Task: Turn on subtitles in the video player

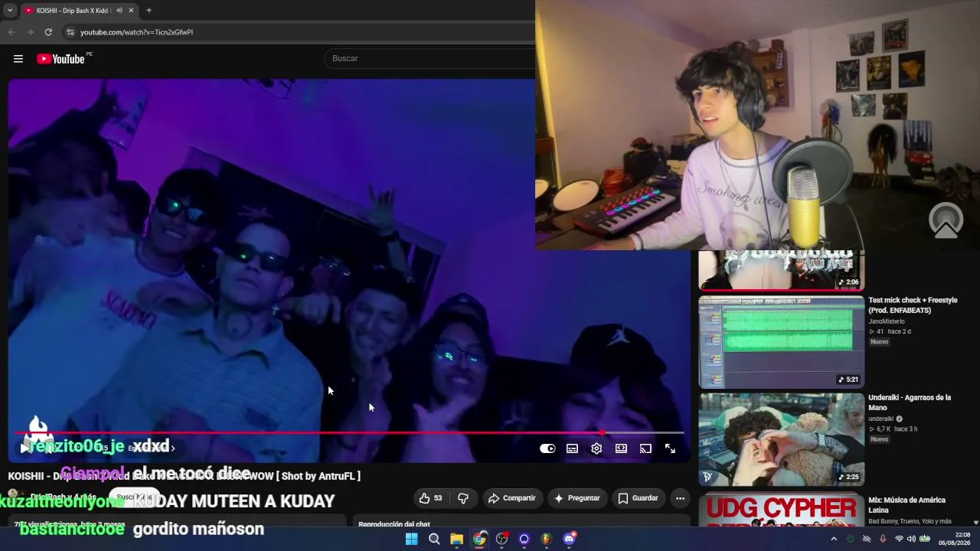Action: [x=572, y=448]
